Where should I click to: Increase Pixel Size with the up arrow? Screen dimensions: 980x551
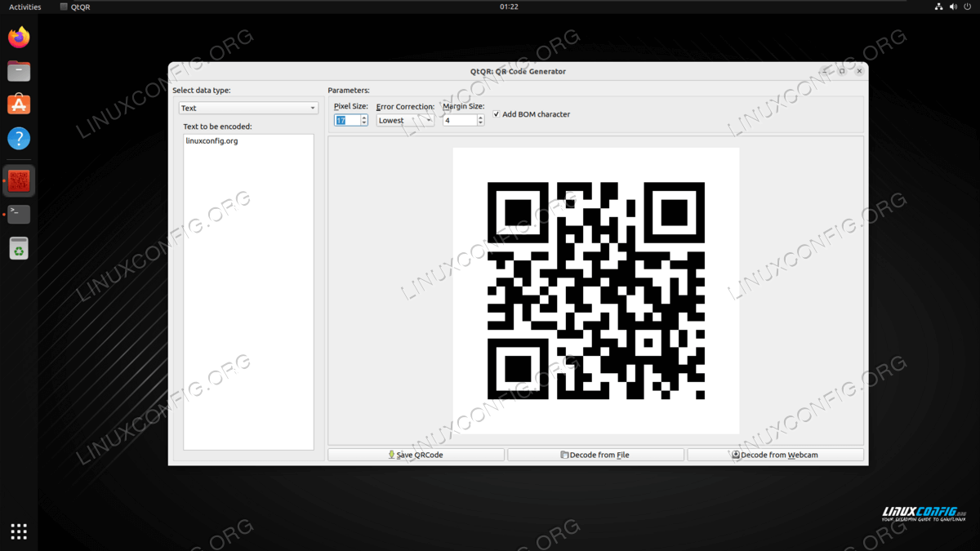point(364,118)
